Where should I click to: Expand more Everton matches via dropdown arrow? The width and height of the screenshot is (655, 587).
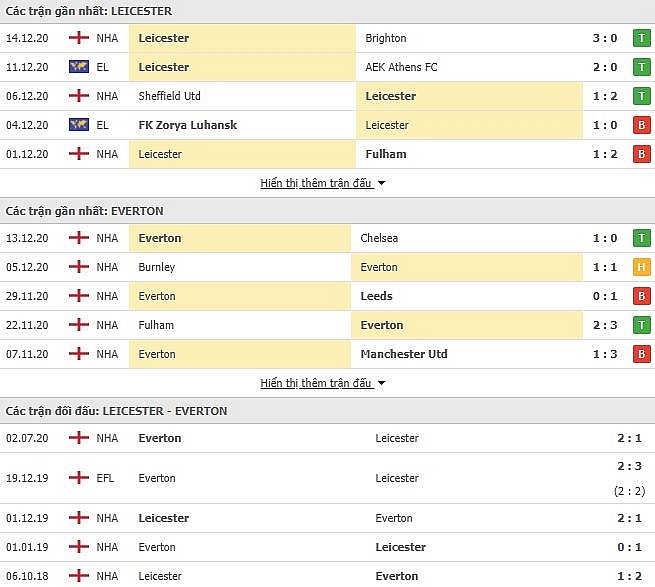pos(381,384)
